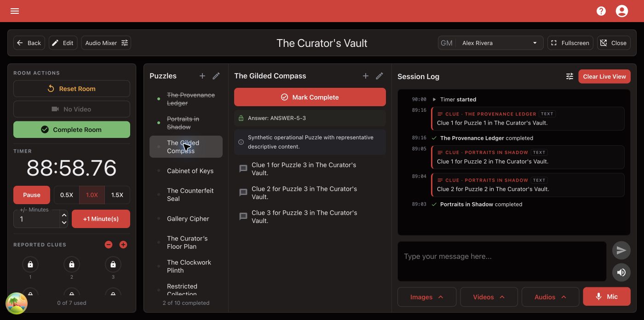Click Clue 1 for Puzzle 2 log entry
Image resolution: width=644 pixels, height=320 pixels.
[528, 157]
